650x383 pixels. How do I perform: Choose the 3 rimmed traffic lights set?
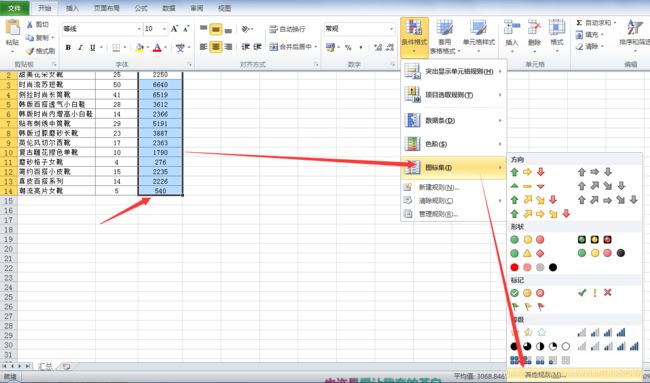[x=594, y=239]
